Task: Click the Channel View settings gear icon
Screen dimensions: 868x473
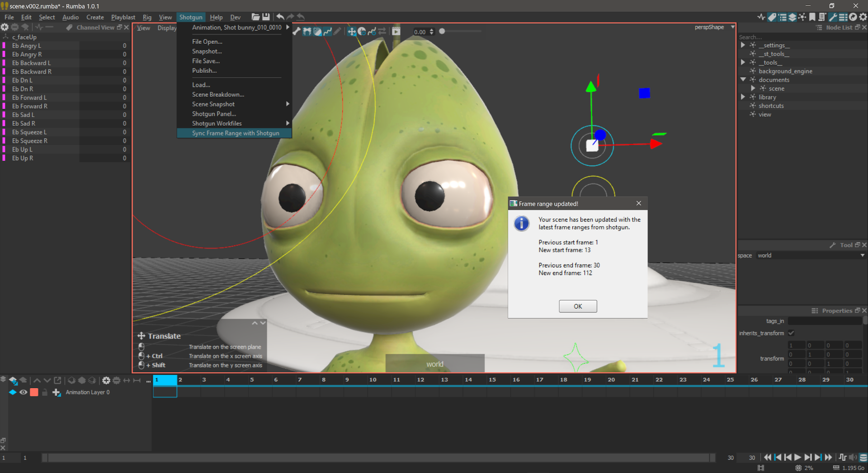Action: point(5,28)
